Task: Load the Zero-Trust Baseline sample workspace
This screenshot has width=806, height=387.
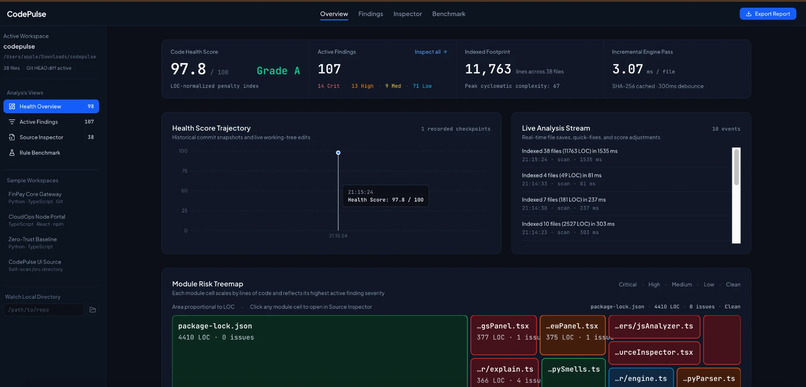Action: coord(51,243)
